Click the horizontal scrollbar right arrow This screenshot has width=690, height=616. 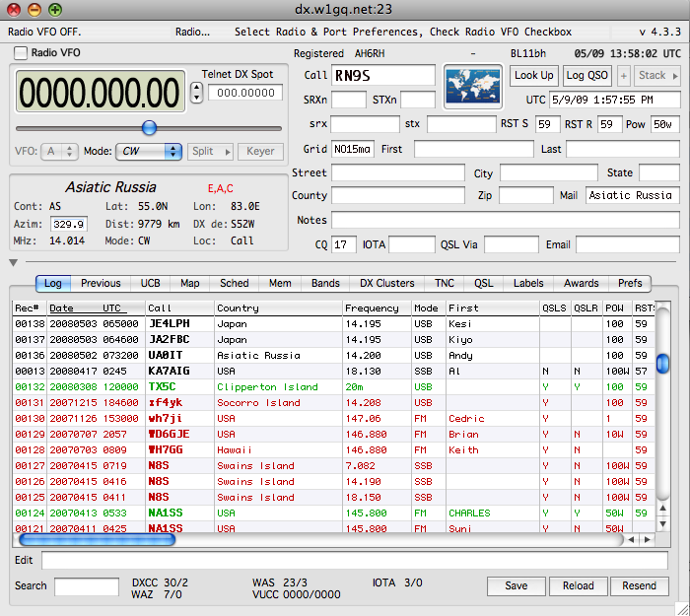point(648,539)
